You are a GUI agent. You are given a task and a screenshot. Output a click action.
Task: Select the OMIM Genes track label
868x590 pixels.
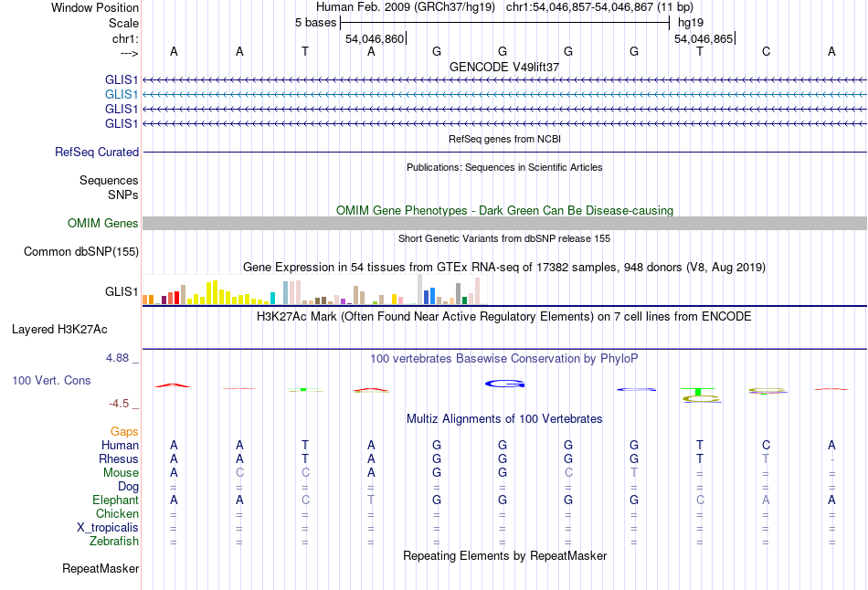103,224
